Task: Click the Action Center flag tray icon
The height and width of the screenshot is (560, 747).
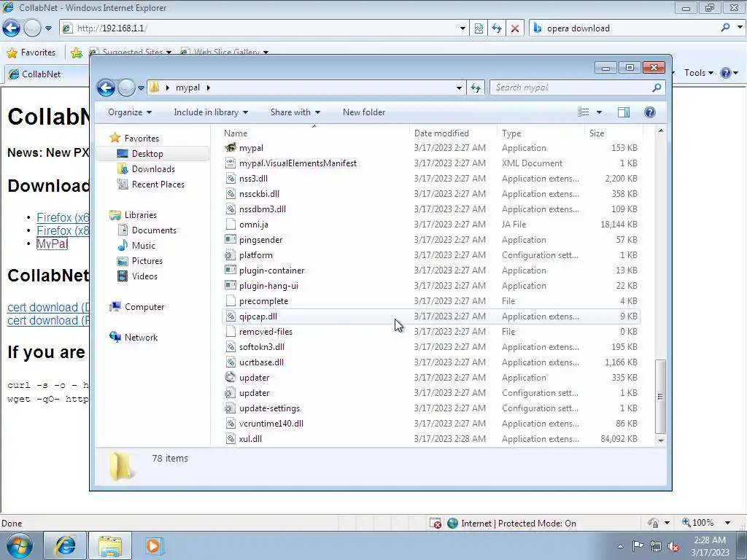Action: point(638,546)
